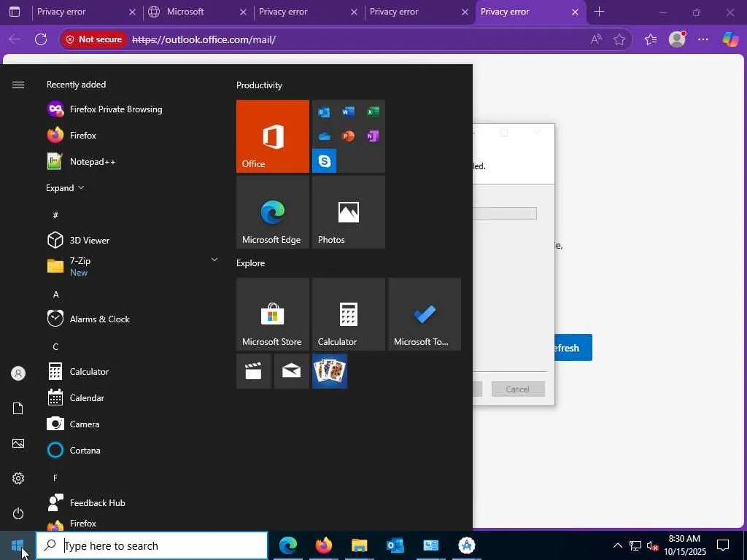747x560 pixels.
Task: Switch to the Microsoft browser tab
Action: [197, 12]
